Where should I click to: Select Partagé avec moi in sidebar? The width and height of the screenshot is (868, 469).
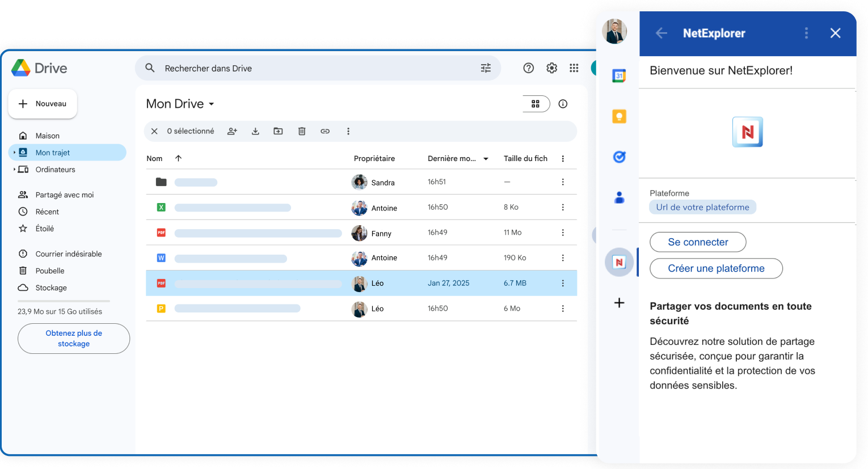(x=64, y=195)
